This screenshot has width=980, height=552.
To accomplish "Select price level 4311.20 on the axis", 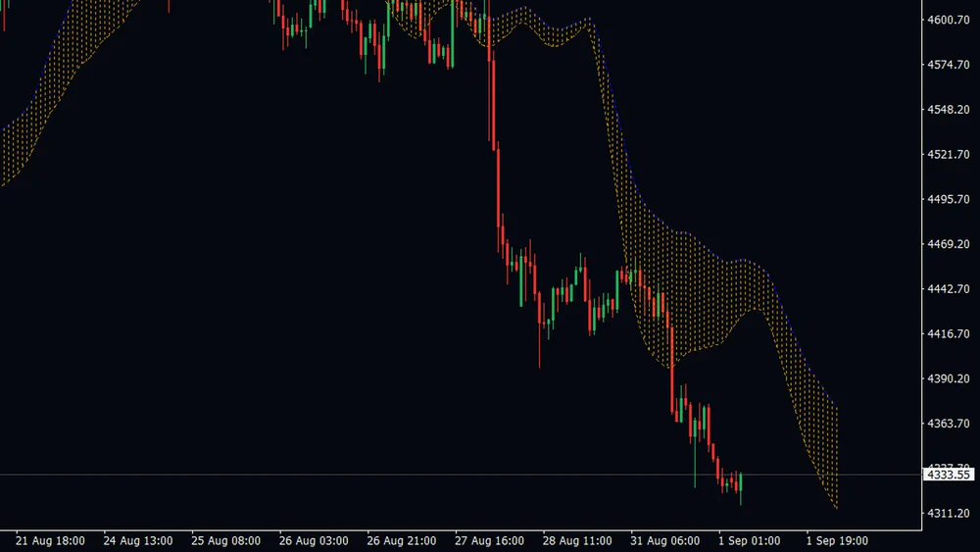I will 948,513.
